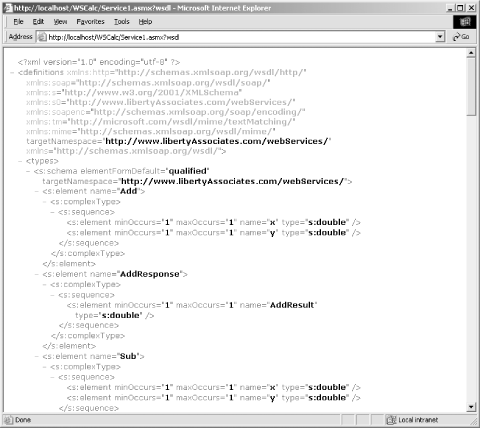Click the Address bar URL field
The height and width of the screenshot is (428, 481).
(x=241, y=37)
